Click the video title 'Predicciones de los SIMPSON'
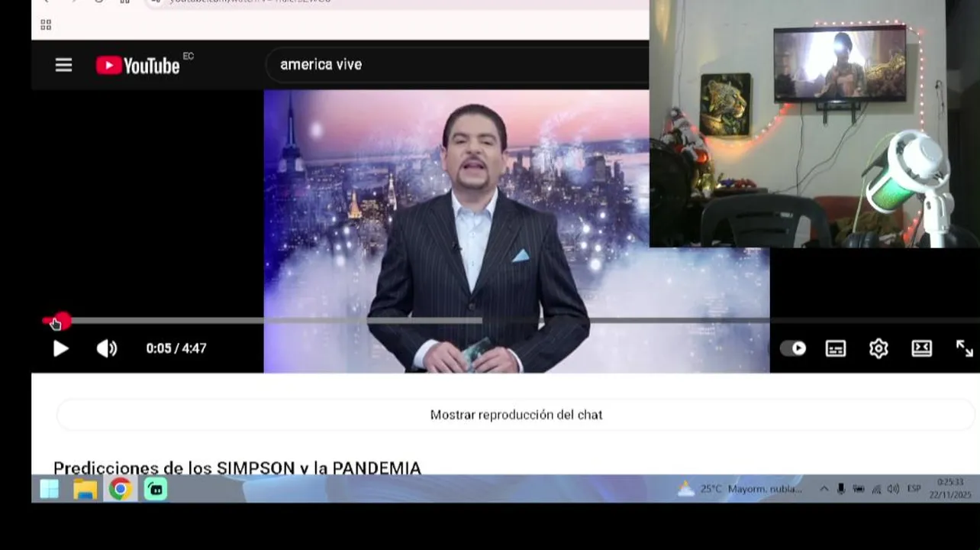Screen dimensions: 980x550 click(237, 467)
